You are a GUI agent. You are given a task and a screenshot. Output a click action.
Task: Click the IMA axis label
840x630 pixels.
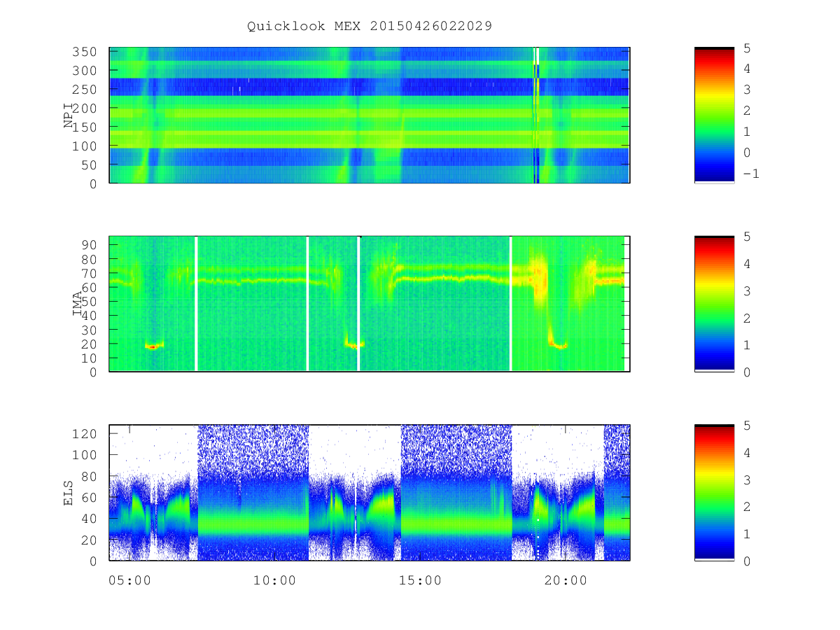(x=78, y=304)
